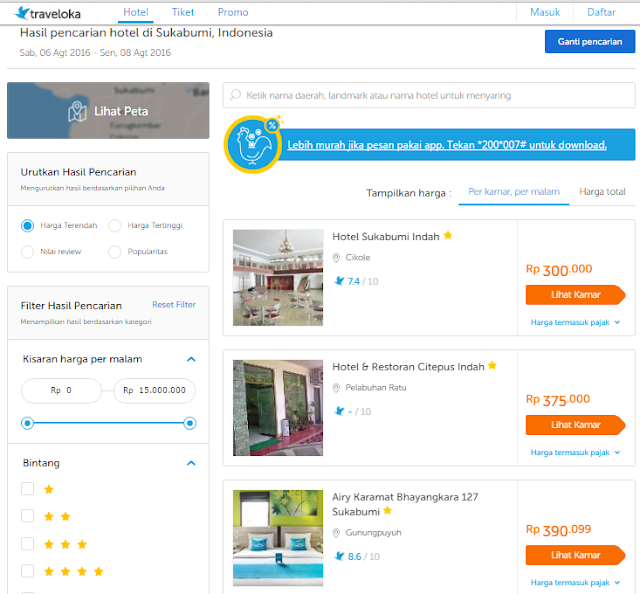
Task: Click the hotel name filter search field
Action: point(429,95)
